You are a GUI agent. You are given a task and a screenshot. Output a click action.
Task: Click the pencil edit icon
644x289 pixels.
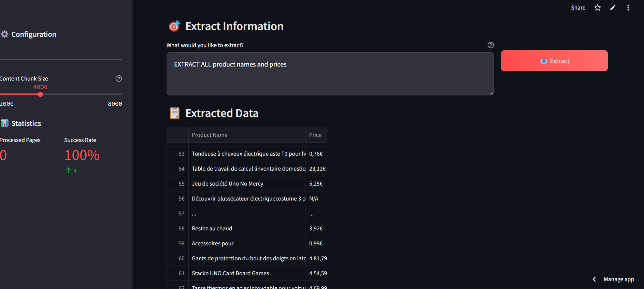click(613, 8)
